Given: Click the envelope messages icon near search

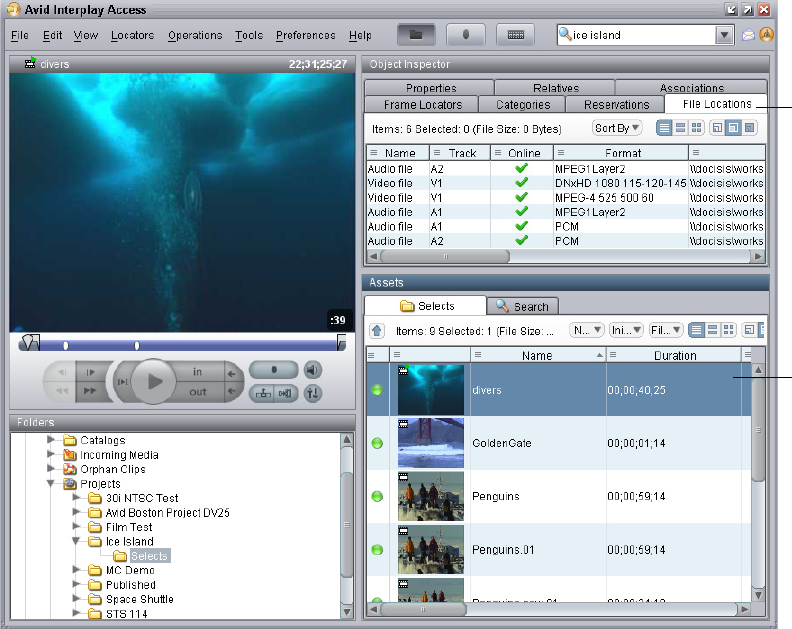Looking at the screenshot, I should coord(749,35).
